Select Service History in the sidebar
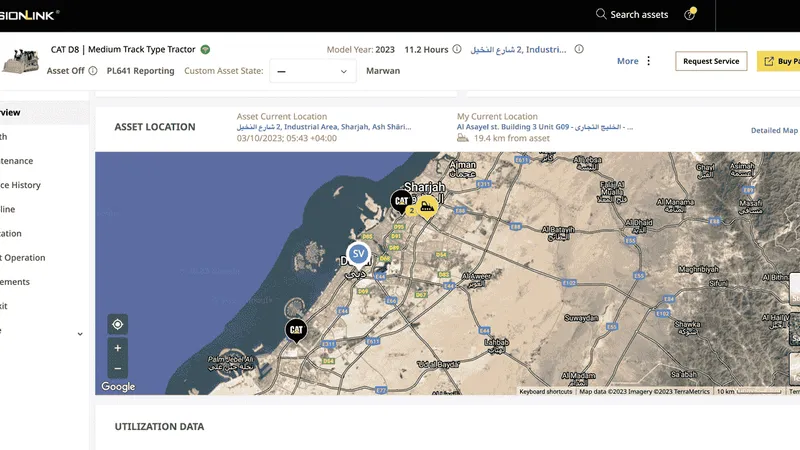The image size is (800, 450). [20, 185]
